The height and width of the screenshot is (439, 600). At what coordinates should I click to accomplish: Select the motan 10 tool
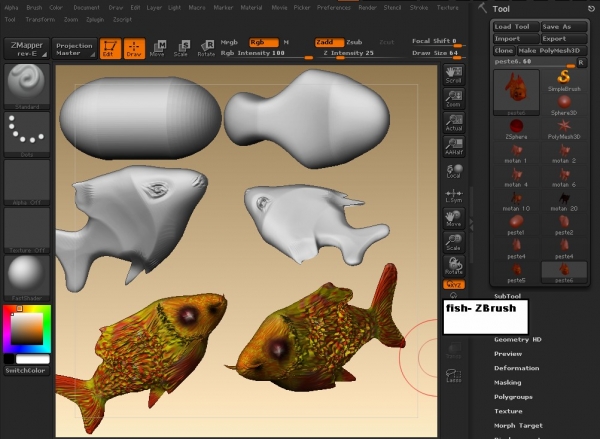pyautogui.click(x=516, y=201)
